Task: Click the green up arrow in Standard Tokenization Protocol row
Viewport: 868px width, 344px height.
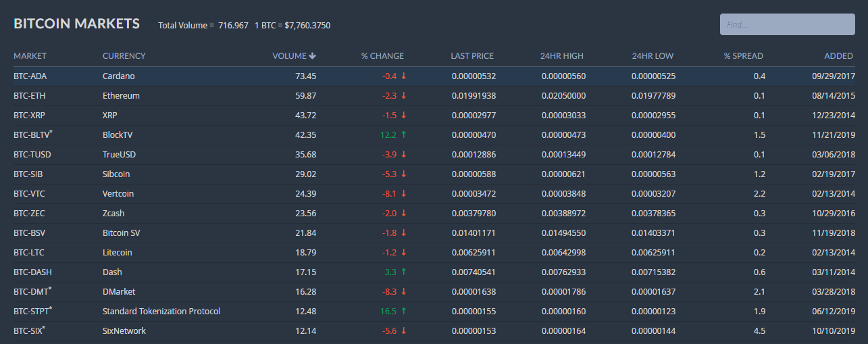Action: click(404, 312)
